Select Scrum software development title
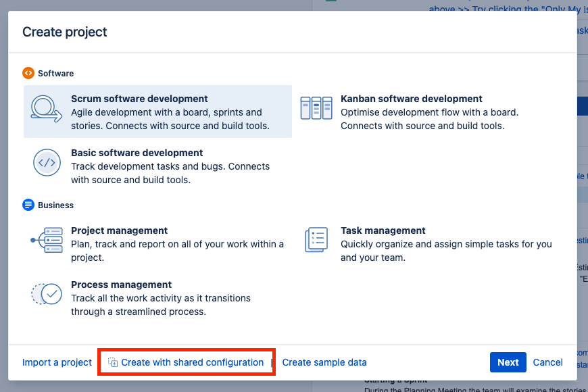Viewport: 588px width, 392px height. coord(139,99)
